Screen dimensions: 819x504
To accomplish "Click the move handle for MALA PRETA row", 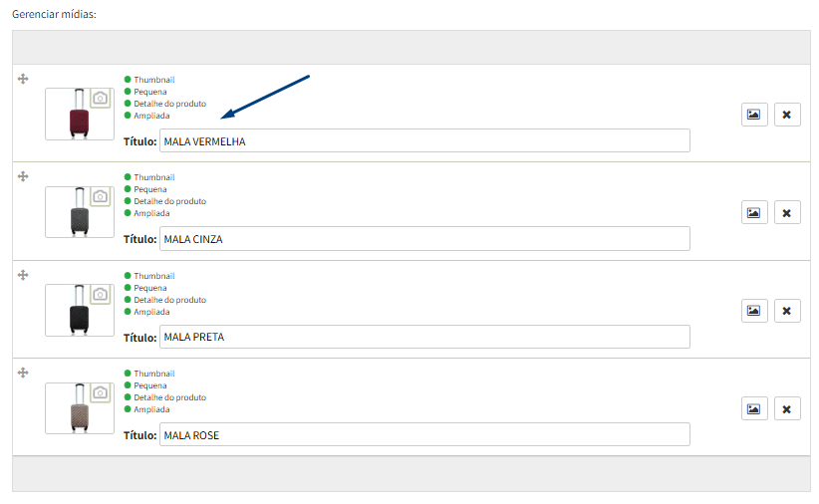I will [x=23, y=275].
